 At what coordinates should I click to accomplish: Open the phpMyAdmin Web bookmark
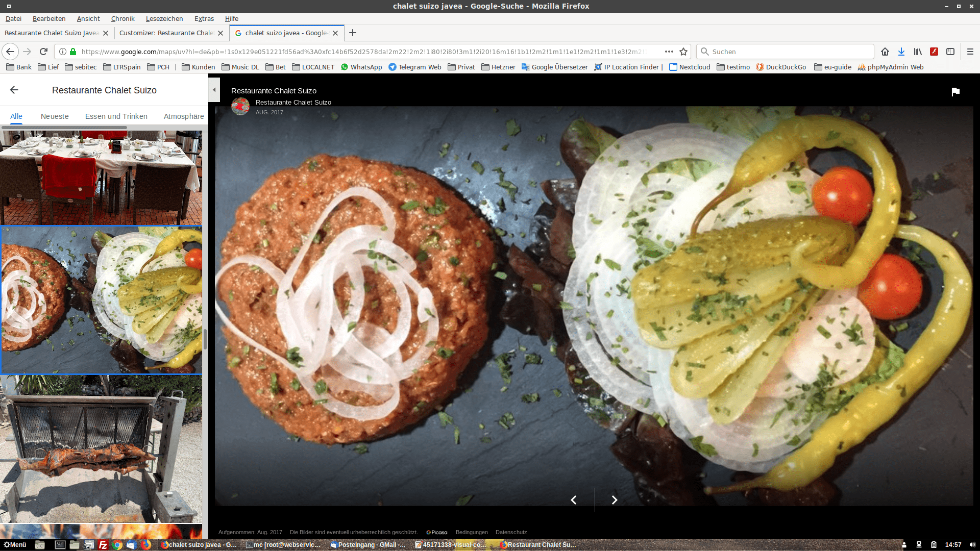(891, 67)
